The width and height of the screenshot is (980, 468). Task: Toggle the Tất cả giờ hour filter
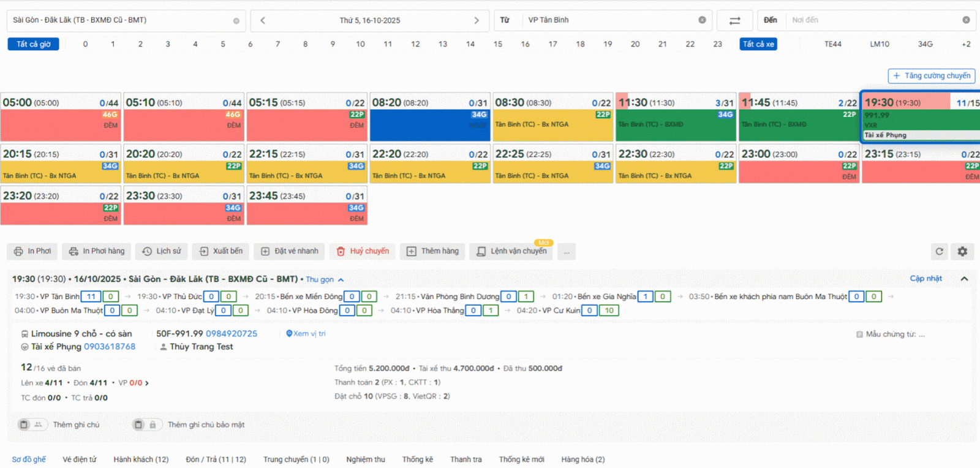pos(33,44)
